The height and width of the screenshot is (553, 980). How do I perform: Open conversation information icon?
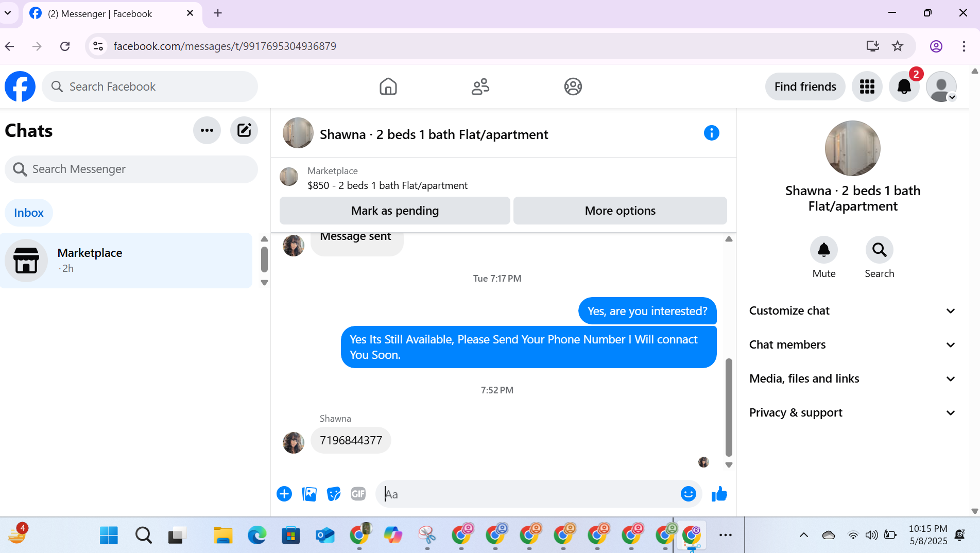[711, 133]
